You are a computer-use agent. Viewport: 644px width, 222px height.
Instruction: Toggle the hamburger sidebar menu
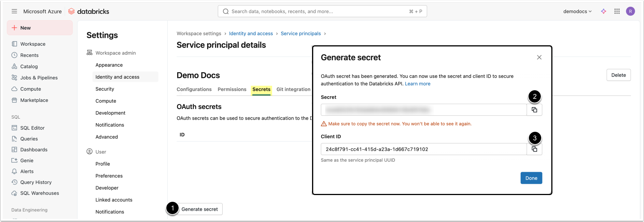click(14, 12)
